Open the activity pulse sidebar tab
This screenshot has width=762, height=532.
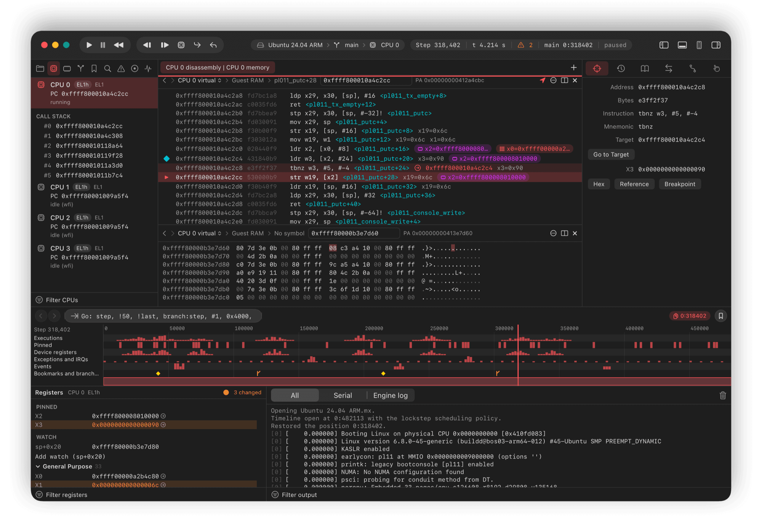pyautogui.click(x=148, y=69)
